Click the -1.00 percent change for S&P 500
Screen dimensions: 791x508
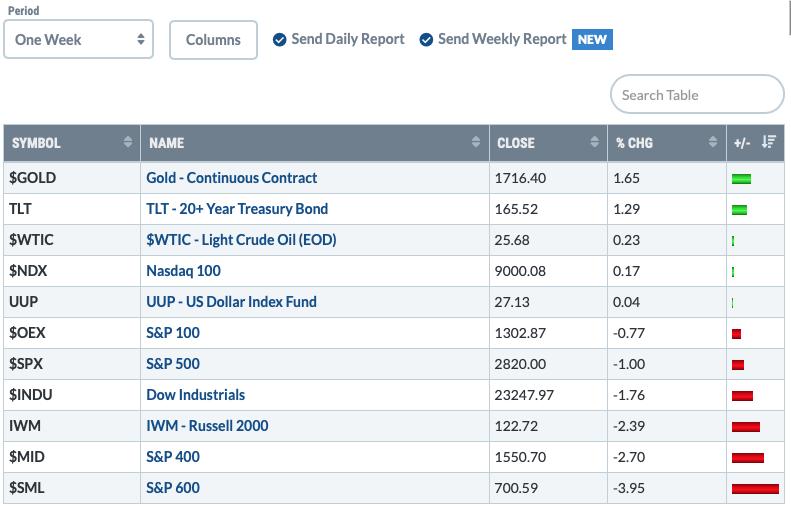tap(629, 364)
